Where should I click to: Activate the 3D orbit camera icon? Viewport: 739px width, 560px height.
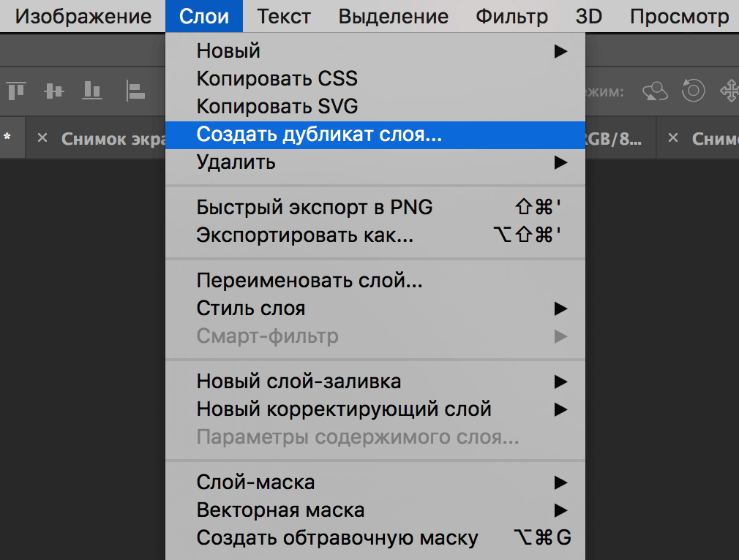point(655,91)
